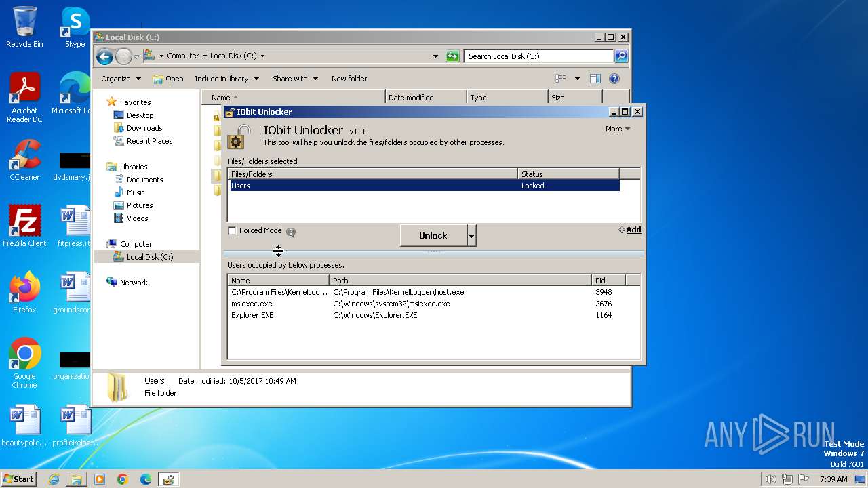Expand the address bar history dropdown
Viewport: 868px width, 488px height.
coord(435,56)
